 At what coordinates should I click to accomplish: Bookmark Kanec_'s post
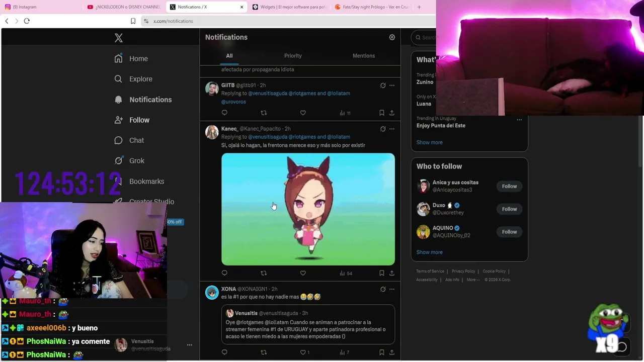pyautogui.click(x=381, y=273)
